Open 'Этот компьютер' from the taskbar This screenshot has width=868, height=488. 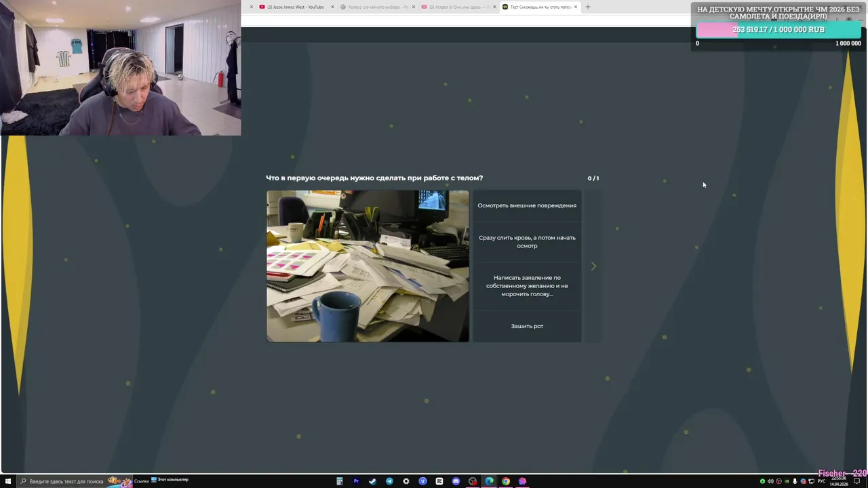tap(170, 480)
